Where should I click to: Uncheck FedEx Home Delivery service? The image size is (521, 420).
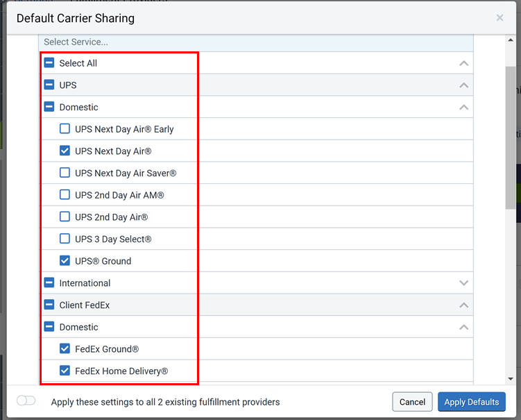65,371
